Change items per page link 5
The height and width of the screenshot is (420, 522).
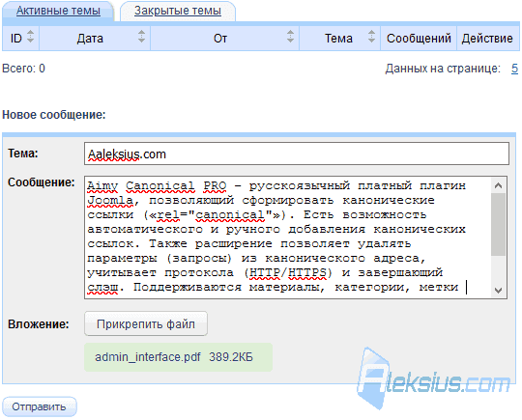514,69
